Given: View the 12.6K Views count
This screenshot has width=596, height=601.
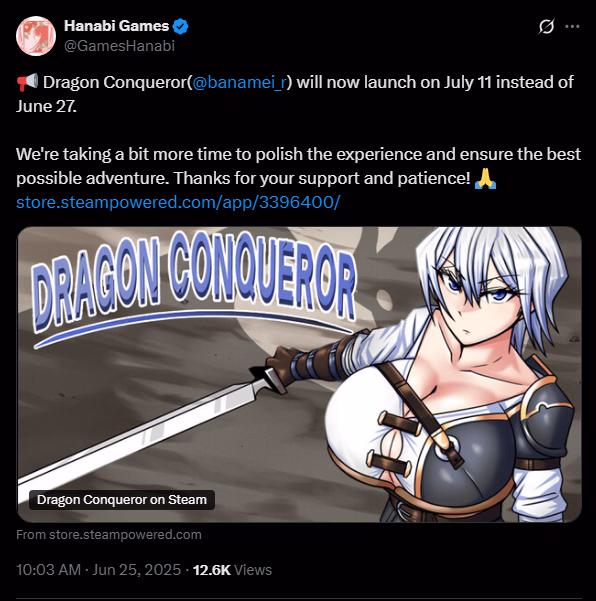Looking at the screenshot, I should pyautogui.click(x=232, y=570).
